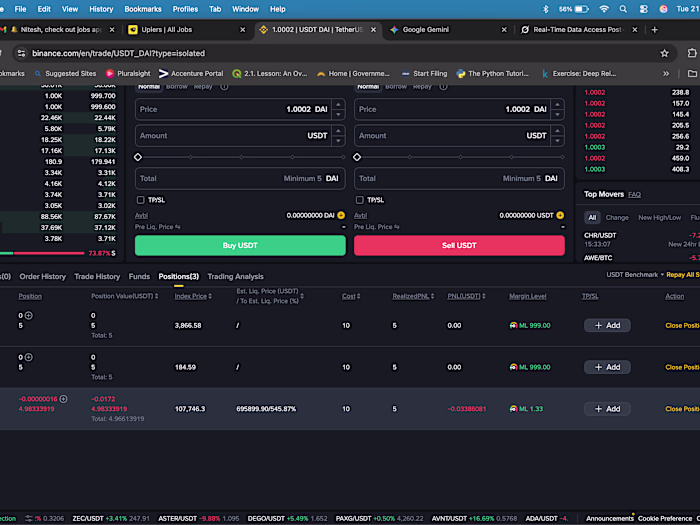700x525 pixels.
Task: Click the yellow plus icon beside DAI available balance
Action: (341, 215)
